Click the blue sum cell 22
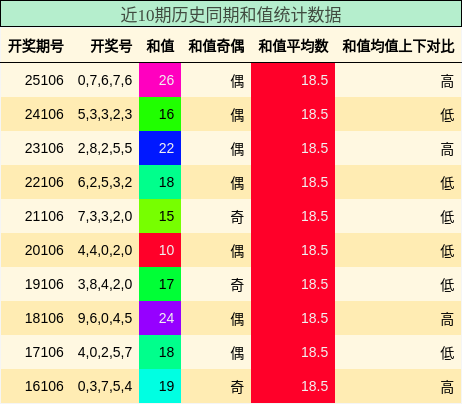 [x=160, y=148]
